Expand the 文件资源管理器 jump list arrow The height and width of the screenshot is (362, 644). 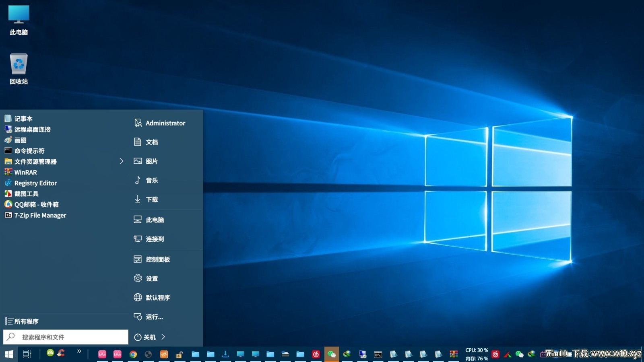point(122,161)
